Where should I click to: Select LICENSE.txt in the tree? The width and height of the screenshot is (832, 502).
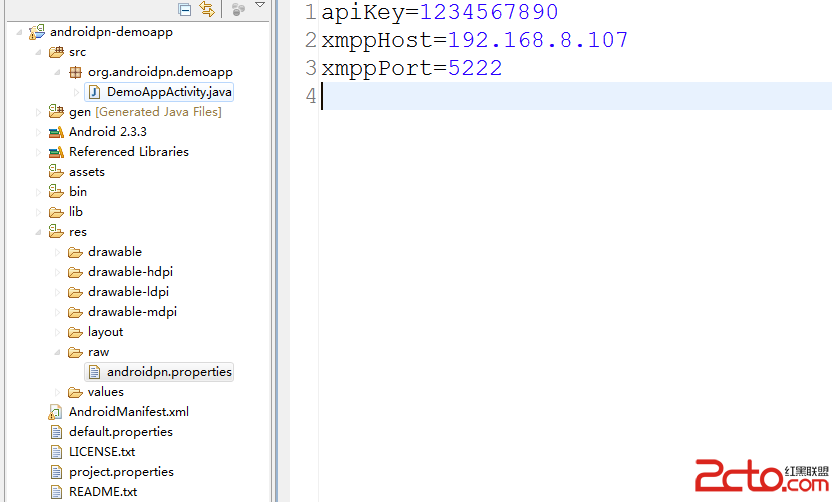click(x=102, y=452)
